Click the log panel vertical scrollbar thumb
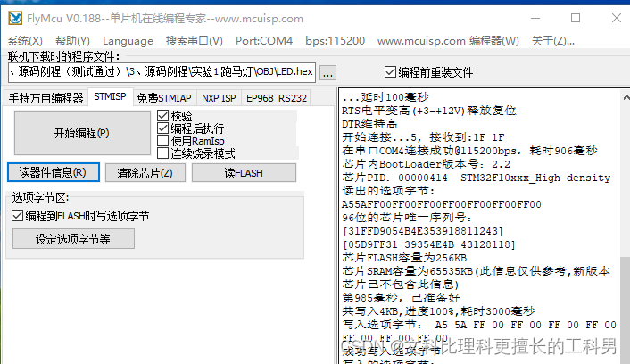This screenshot has width=630, height=364. [x=626, y=310]
